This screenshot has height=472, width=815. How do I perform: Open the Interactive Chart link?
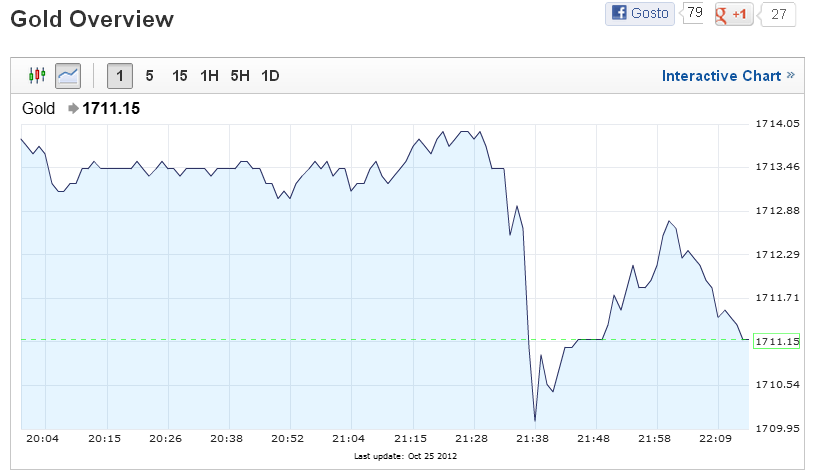721,76
